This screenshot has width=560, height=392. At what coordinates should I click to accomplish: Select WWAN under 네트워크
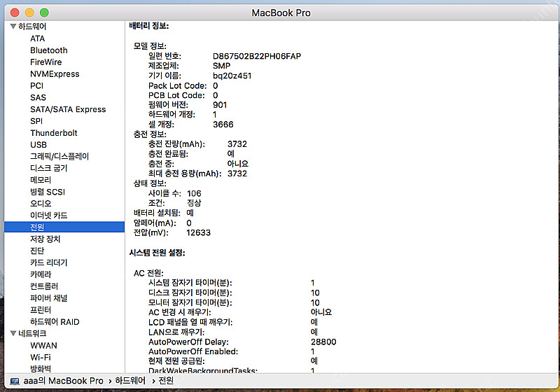pos(43,346)
